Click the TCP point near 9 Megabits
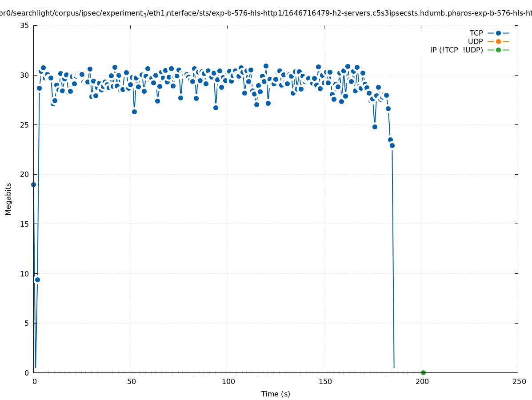Screen dimensions: 532x400 click(x=37, y=280)
